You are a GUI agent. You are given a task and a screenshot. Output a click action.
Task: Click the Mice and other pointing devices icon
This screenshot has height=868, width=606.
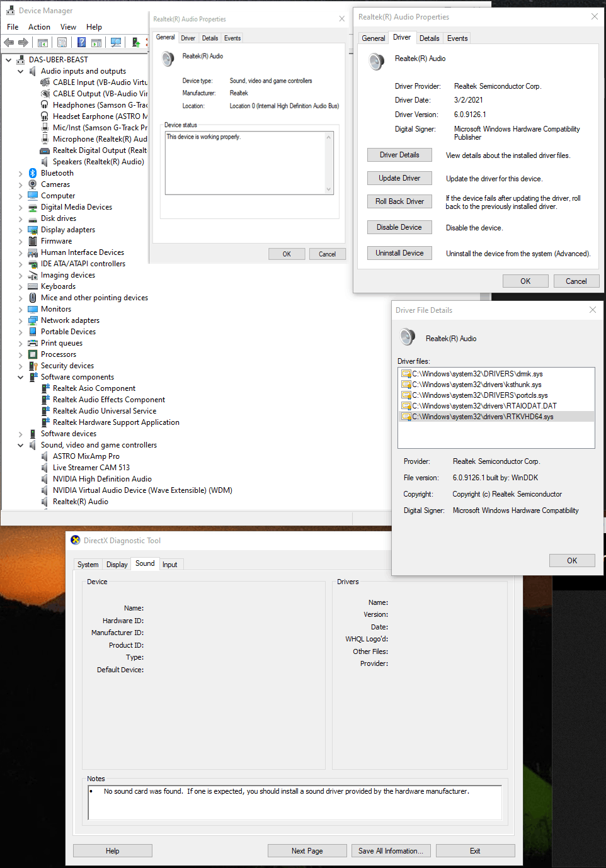coord(33,298)
